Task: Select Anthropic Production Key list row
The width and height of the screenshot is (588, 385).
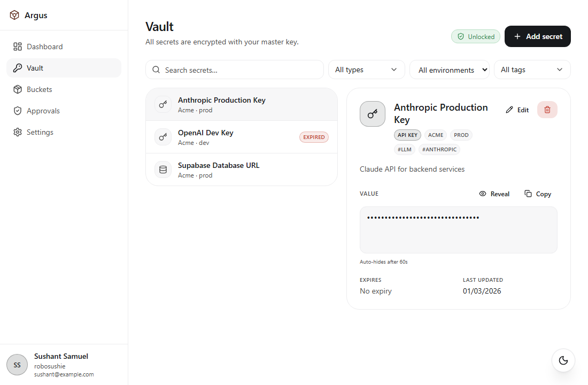Action: 242,105
